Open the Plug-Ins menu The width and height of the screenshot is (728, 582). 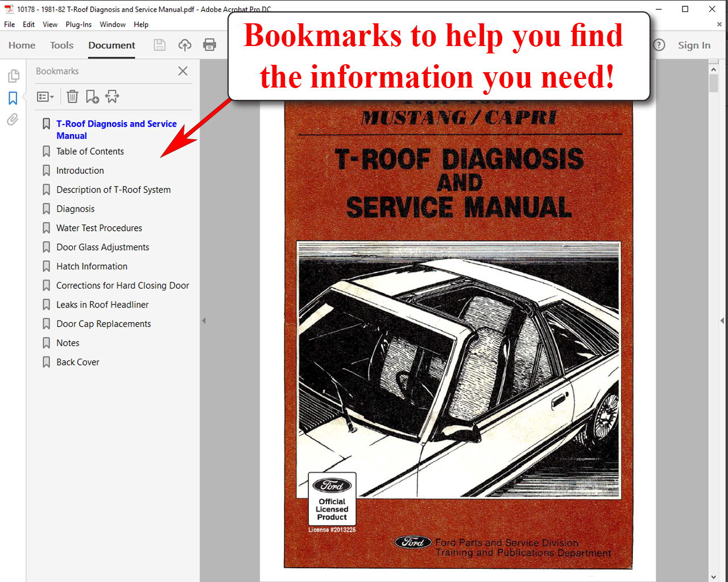click(x=78, y=24)
